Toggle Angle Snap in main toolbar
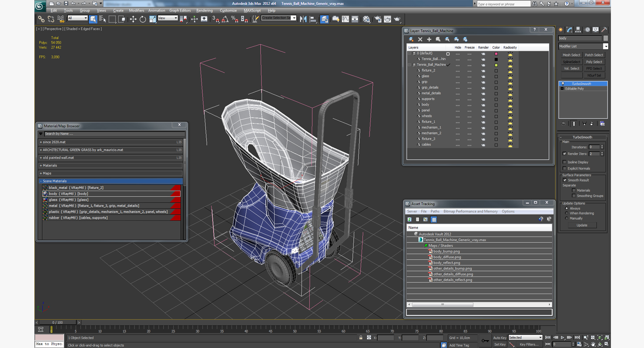 (x=225, y=19)
